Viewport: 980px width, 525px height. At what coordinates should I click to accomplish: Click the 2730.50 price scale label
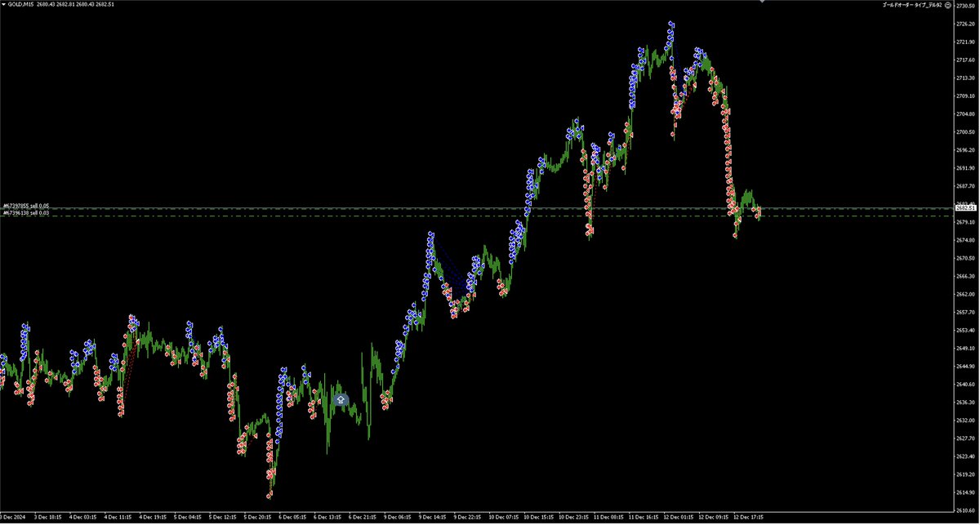967,5
